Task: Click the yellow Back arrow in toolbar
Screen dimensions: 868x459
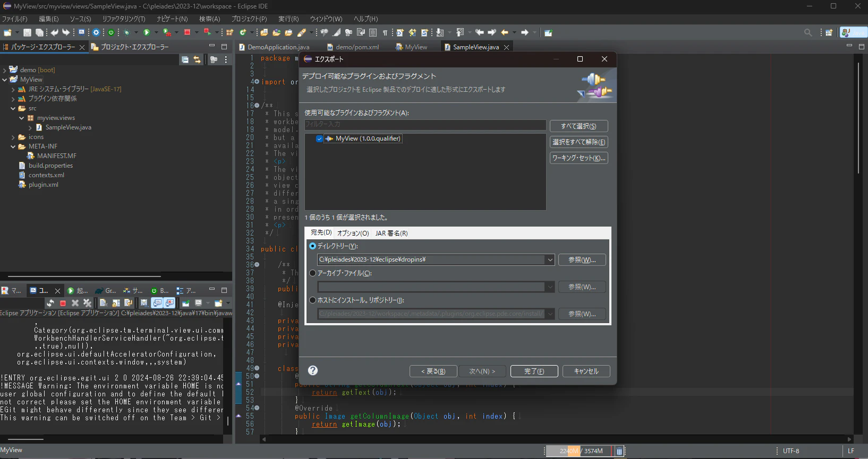Action: pyautogui.click(x=505, y=32)
